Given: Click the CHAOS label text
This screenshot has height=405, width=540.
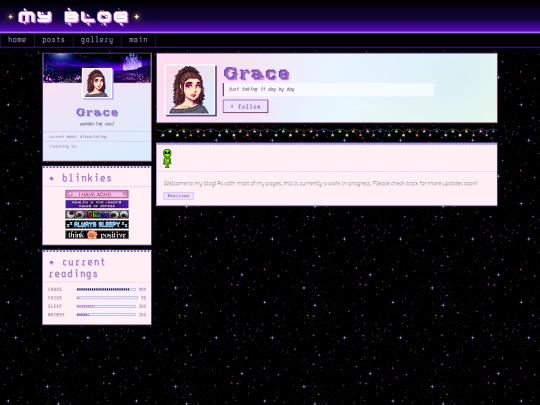Looking at the screenshot, I should [x=55, y=290].
